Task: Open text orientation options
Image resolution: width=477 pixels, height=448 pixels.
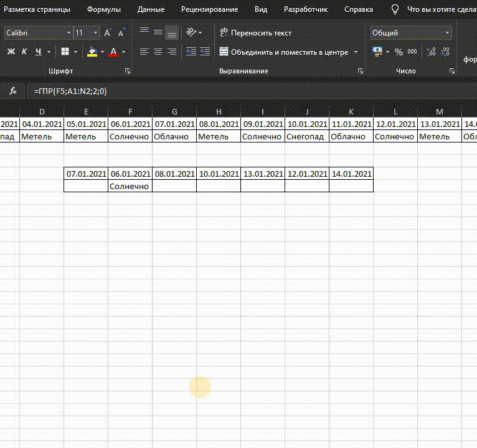Action: 194,32
